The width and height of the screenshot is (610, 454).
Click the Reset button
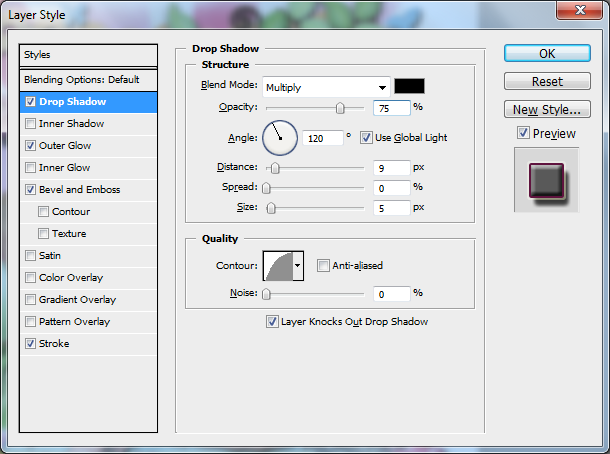click(547, 81)
